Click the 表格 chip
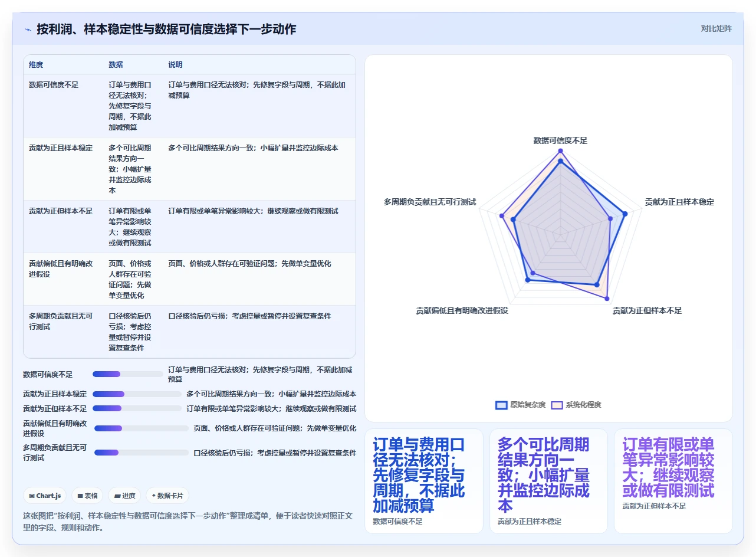756x557 pixels. 87,496
